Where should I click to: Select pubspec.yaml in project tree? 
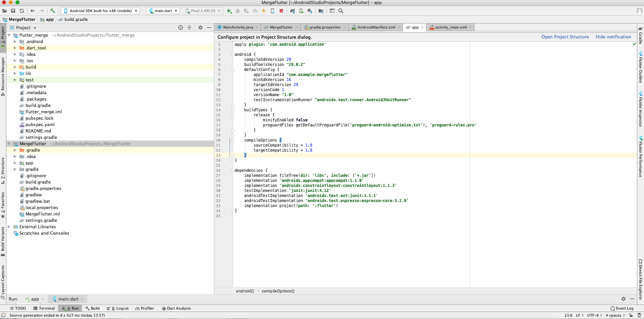40,125
